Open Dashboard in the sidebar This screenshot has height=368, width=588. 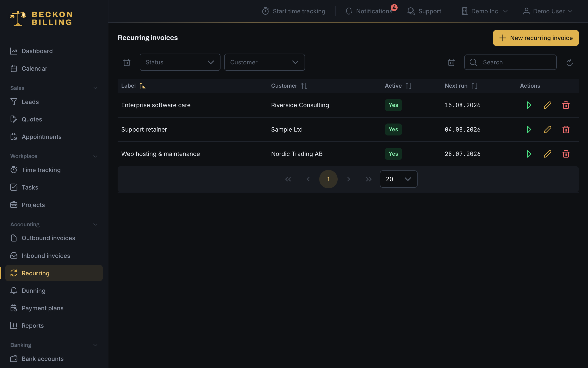click(54, 51)
